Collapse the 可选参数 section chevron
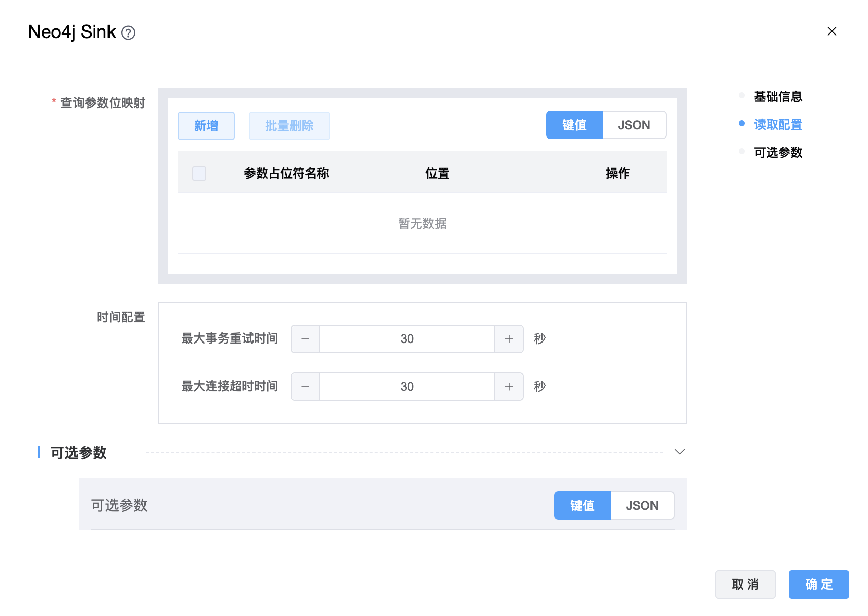 click(679, 452)
